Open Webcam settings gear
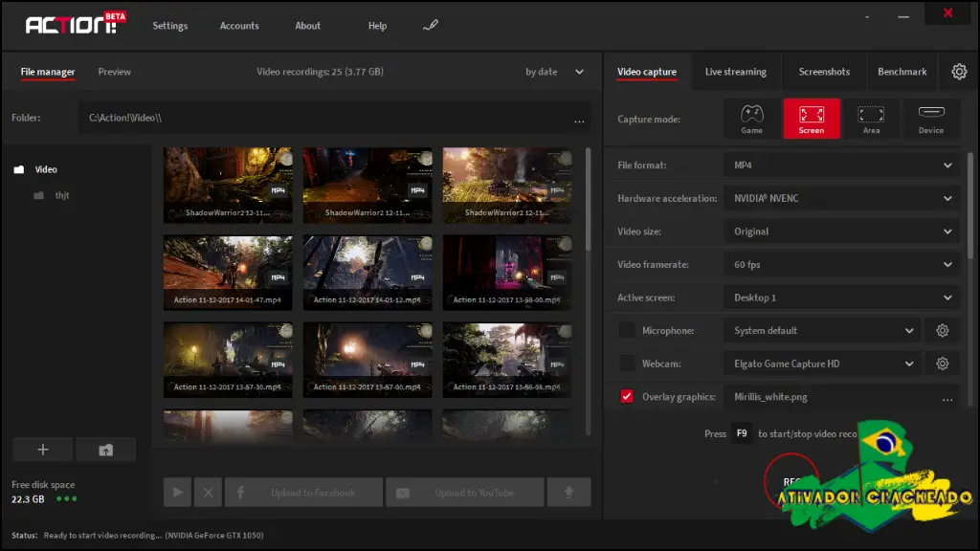 tap(943, 364)
